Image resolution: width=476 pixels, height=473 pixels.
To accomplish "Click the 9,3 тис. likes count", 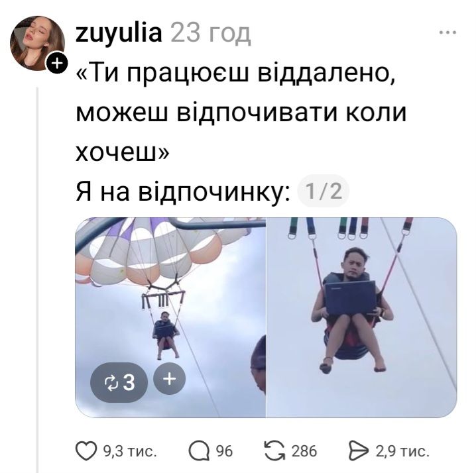I will pyautogui.click(x=130, y=451).
